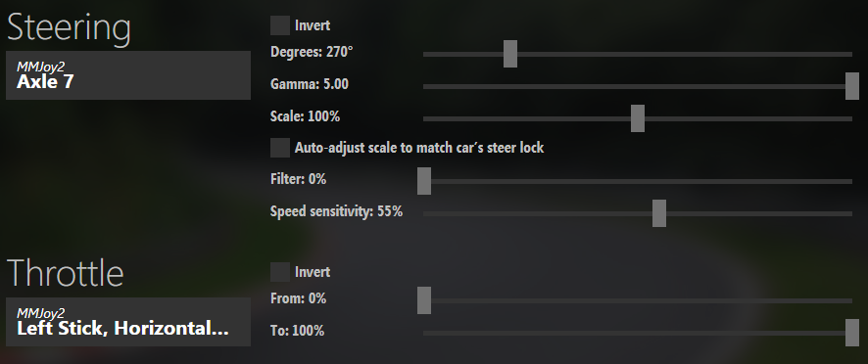The height and width of the screenshot is (364, 868).
Task: Toggle the Throttle Invert checkbox
Action: [x=279, y=272]
